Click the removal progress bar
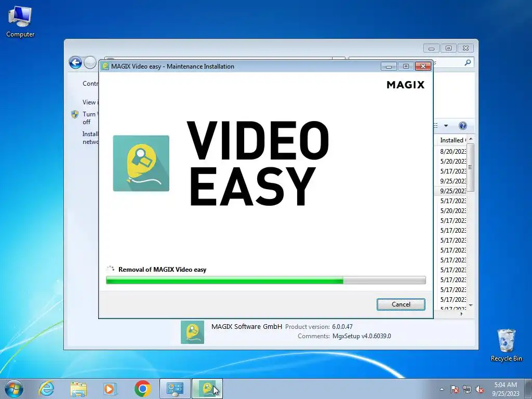532x399 pixels. [x=265, y=280]
